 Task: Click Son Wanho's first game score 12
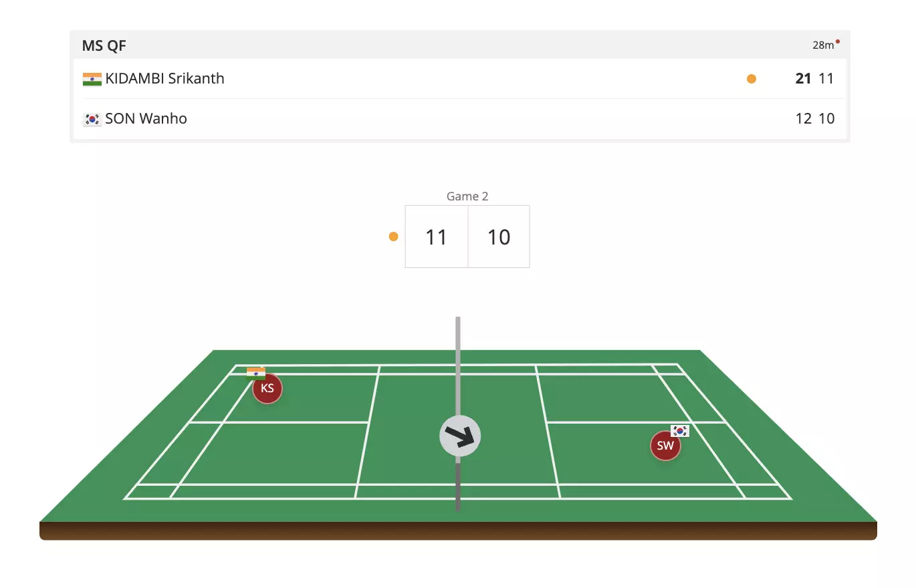[x=803, y=119]
